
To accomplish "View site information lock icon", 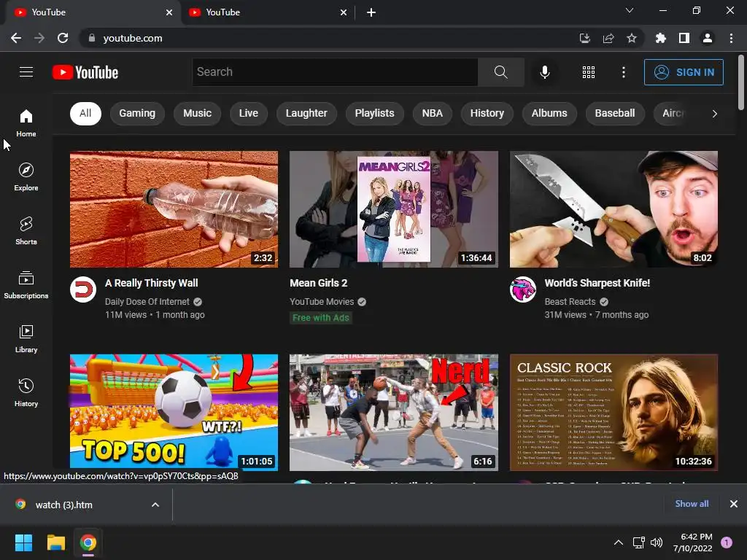I will tap(92, 38).
